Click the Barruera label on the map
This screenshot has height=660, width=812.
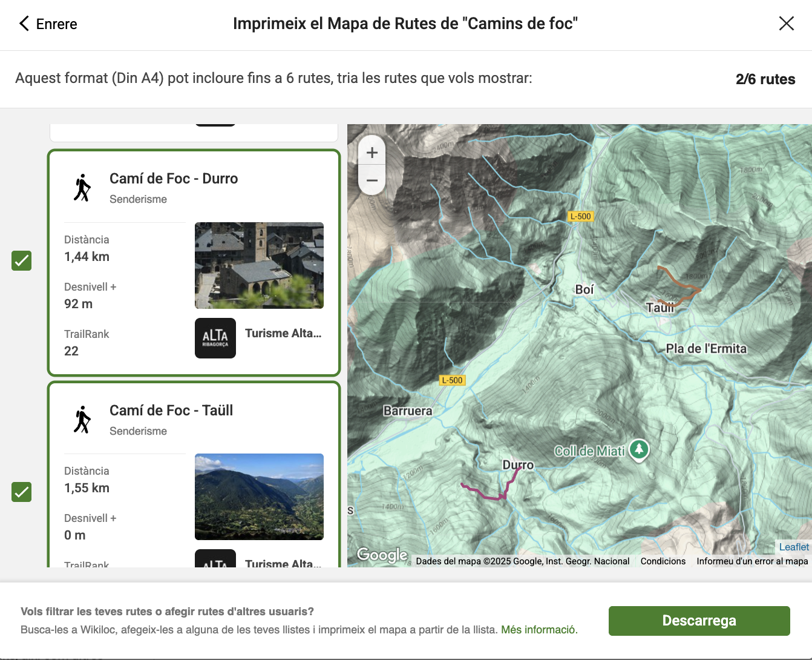point(408,411)
